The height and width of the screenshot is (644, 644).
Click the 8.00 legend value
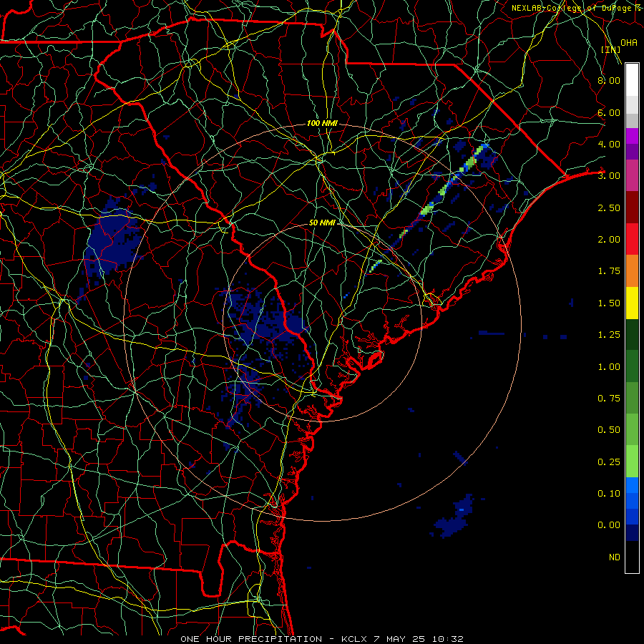click(609, 80)
